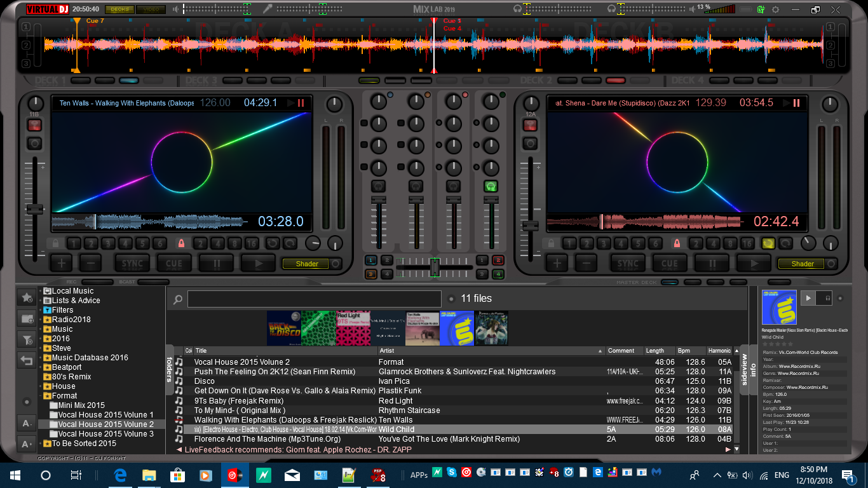Viewport: 868px width, 488px height.
Task: Click left deck play button
Action: [x=257, y=263]
